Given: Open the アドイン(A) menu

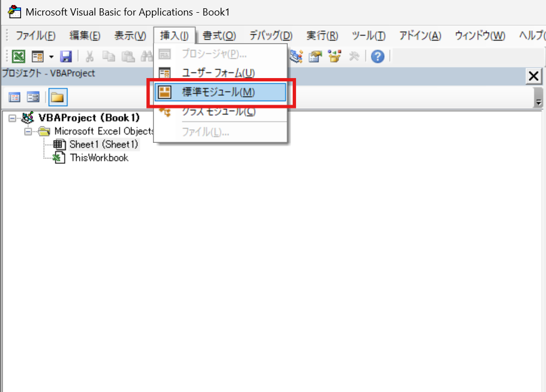Looking at the screenshot, I should coord(420,35).
